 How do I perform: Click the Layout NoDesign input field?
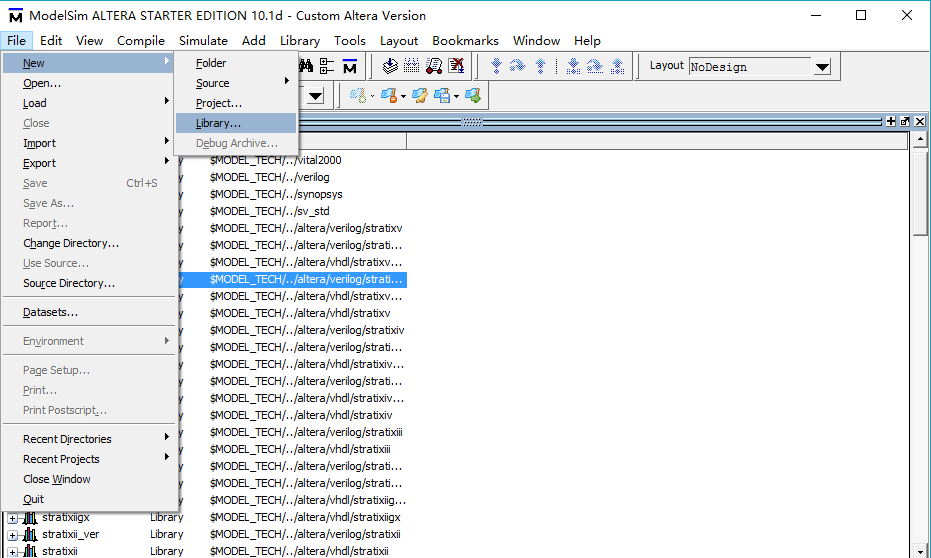click(x=750, y=67)
